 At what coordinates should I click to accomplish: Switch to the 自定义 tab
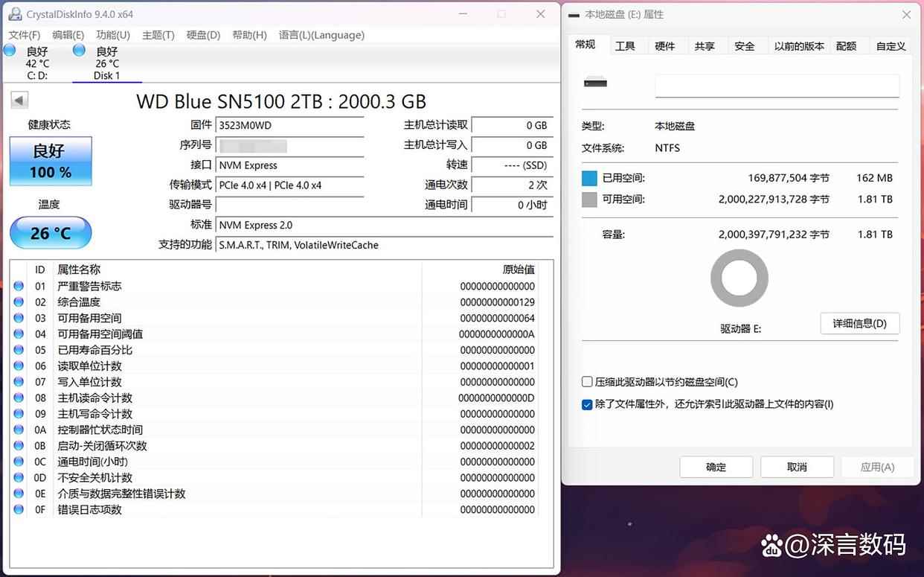(x=891, y=46)
